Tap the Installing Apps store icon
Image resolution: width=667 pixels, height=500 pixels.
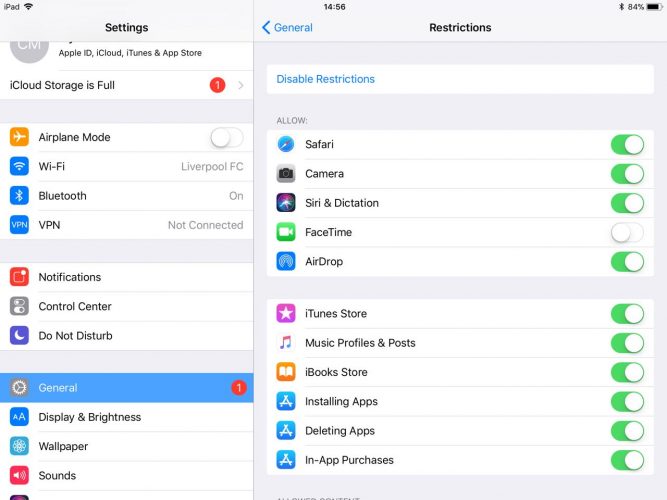coord(286,402)
